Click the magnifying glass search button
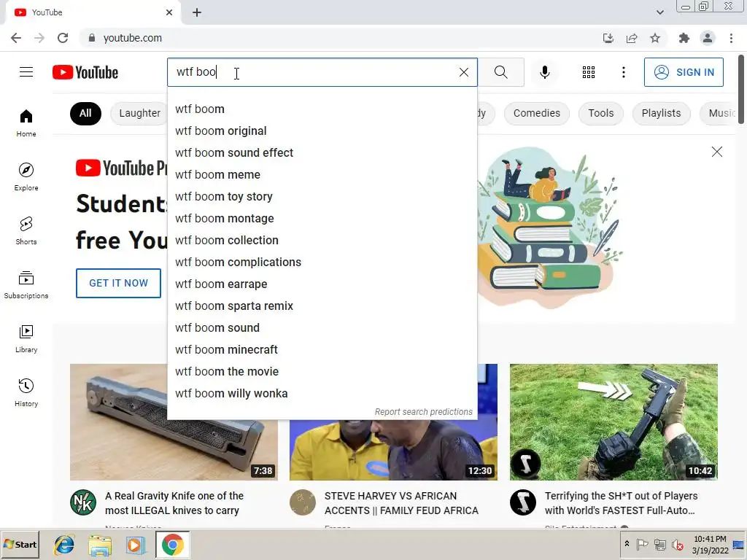Screen dimensions: 747x560 [x=500, y=72]
